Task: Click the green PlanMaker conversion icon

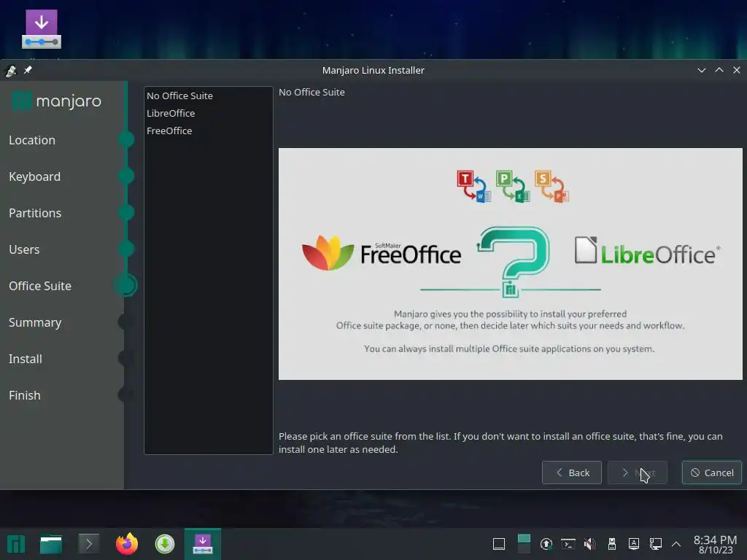Action: pos(513,186)
